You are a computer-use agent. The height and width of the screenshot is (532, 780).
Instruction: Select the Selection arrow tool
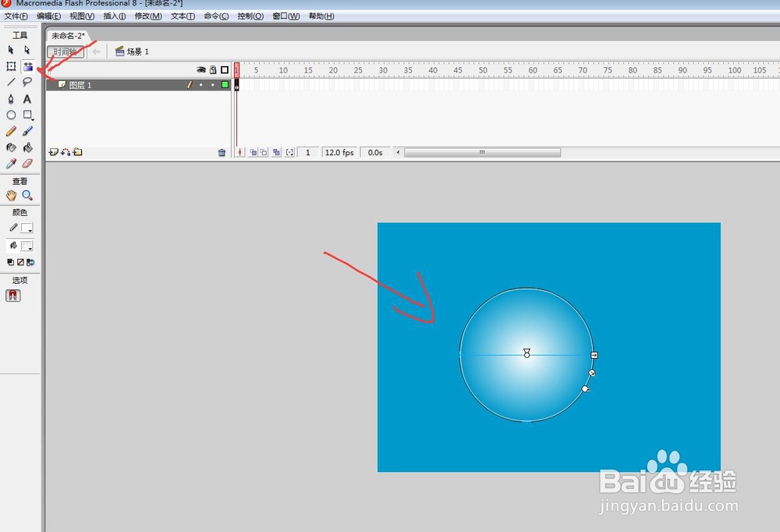point(11,50)
